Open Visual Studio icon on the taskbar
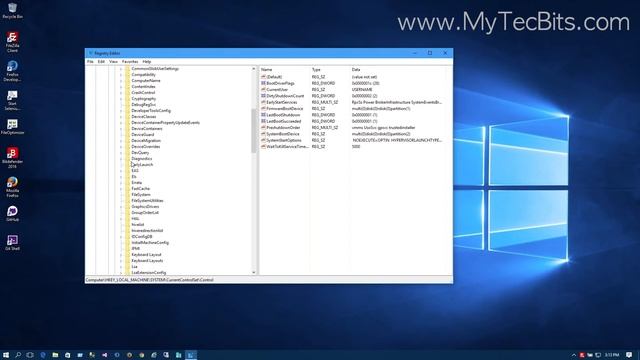The image size is (640, 360). pyautogui.click(x=104, y=355)
